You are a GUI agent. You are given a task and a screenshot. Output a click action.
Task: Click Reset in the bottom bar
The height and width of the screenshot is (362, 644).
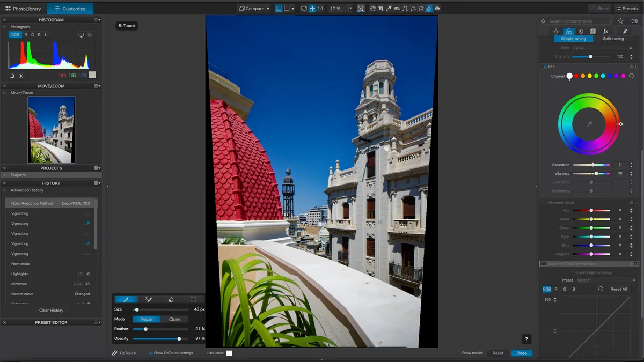pos(498,353)
